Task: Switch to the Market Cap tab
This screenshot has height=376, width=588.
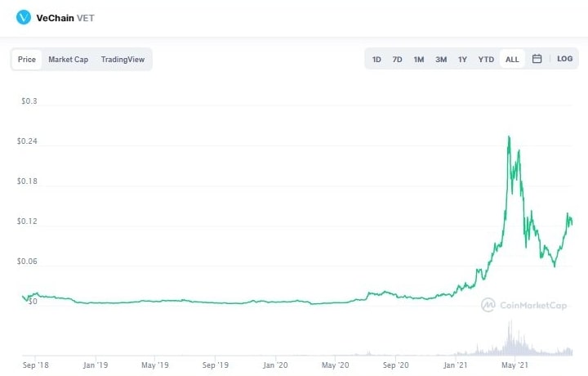Action: pyautogui.click(x=69, y=60)
